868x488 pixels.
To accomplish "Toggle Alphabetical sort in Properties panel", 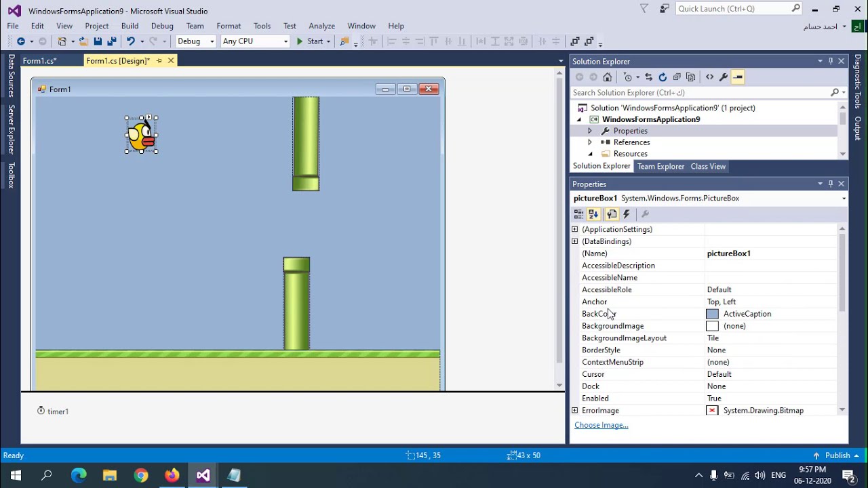I will pos(594,214).
